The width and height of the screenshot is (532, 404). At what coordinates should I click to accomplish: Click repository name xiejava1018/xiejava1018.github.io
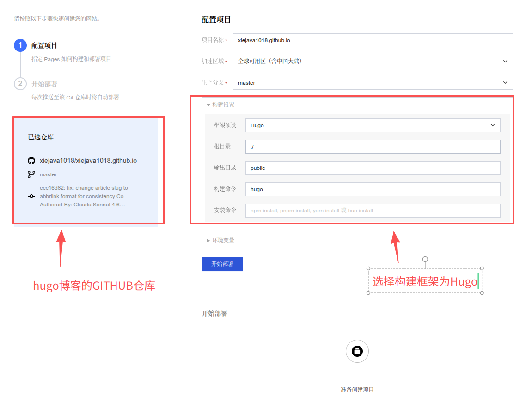pos(88,161)
